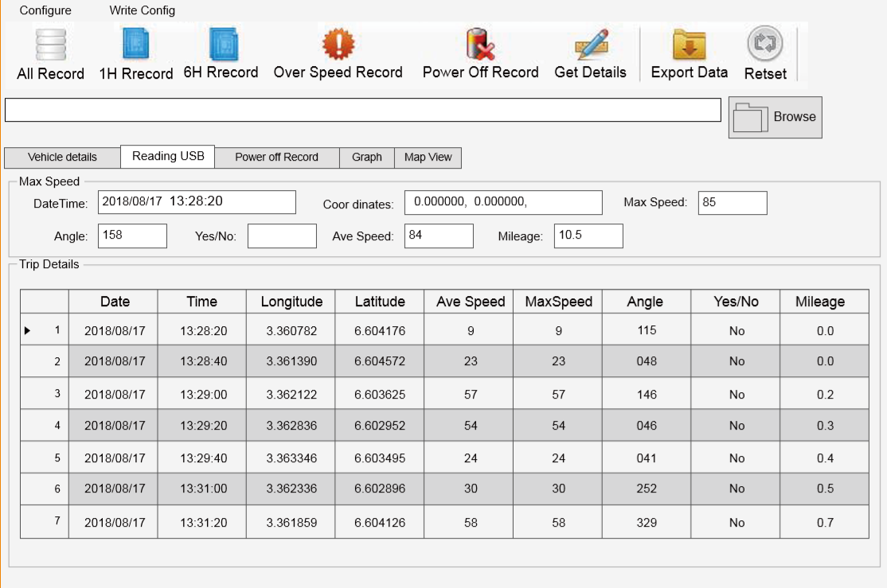Select row 6 via its row header

(45, 489)
